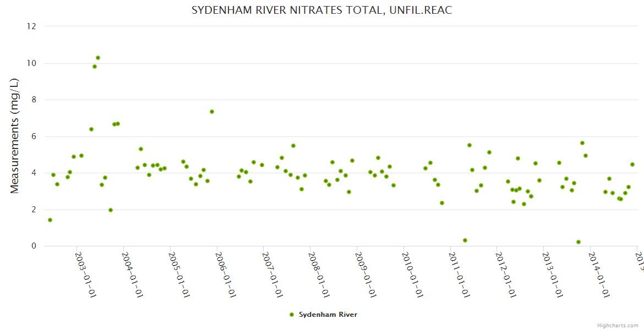Click the isolated point above 7 mg/L

click(212, 112)
